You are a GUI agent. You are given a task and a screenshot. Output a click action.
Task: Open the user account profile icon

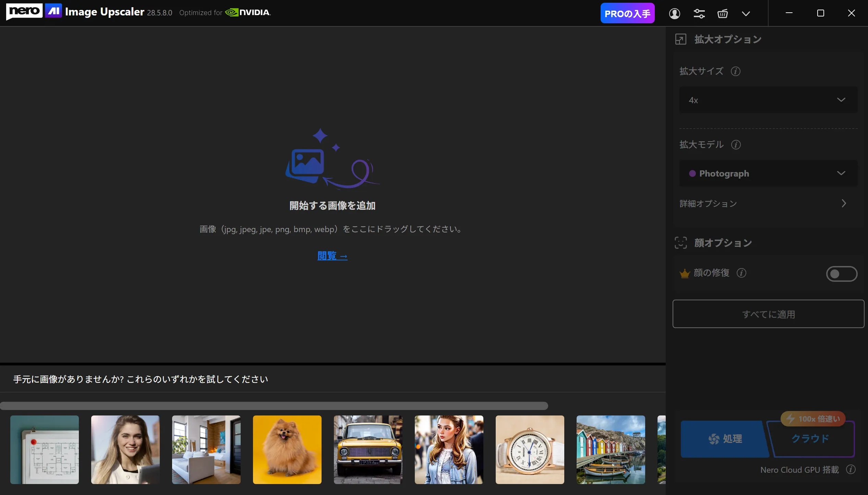coord(674,13)
